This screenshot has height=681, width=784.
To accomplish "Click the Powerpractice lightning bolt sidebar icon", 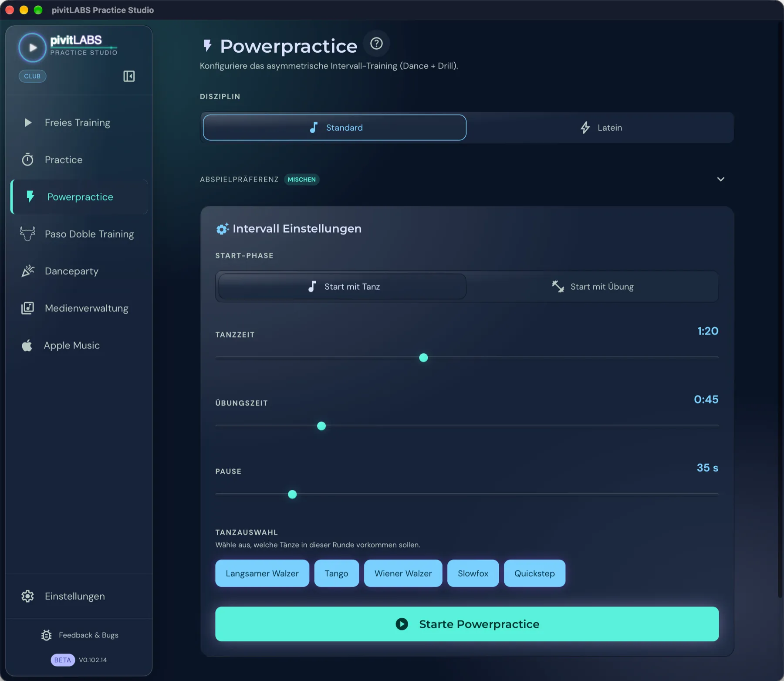I will click(x=30, y=197).
